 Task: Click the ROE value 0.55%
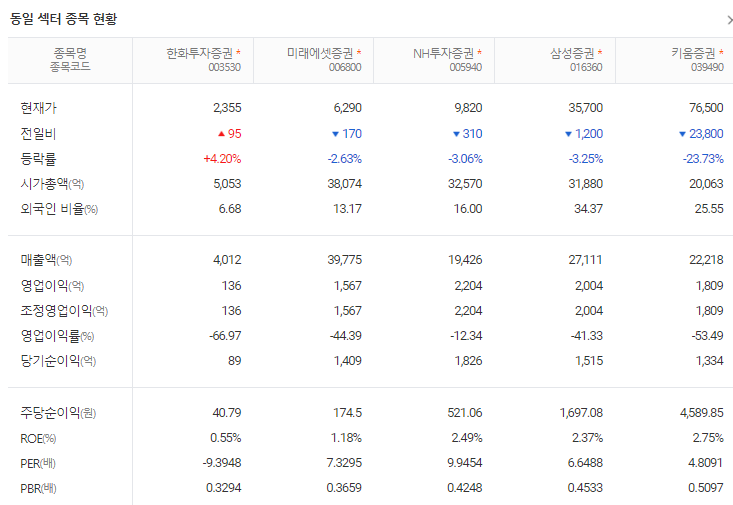[x=226, y=438]
